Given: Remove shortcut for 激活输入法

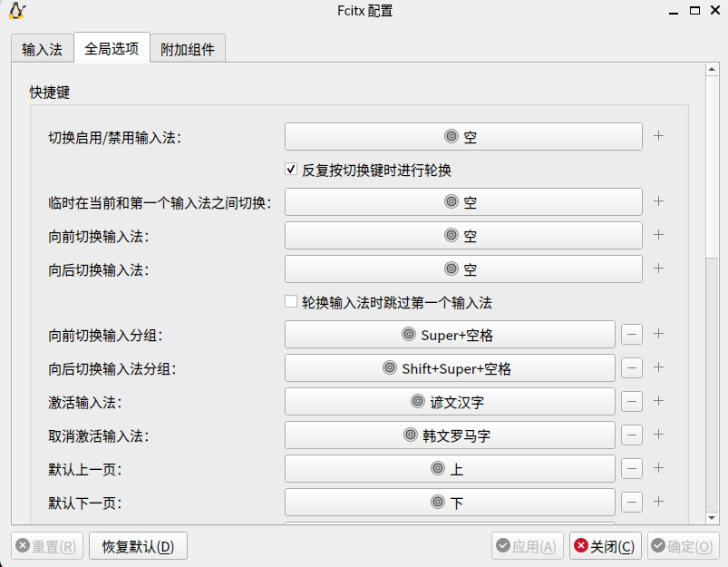Looking at the screenshot, I should pos(632,401).
